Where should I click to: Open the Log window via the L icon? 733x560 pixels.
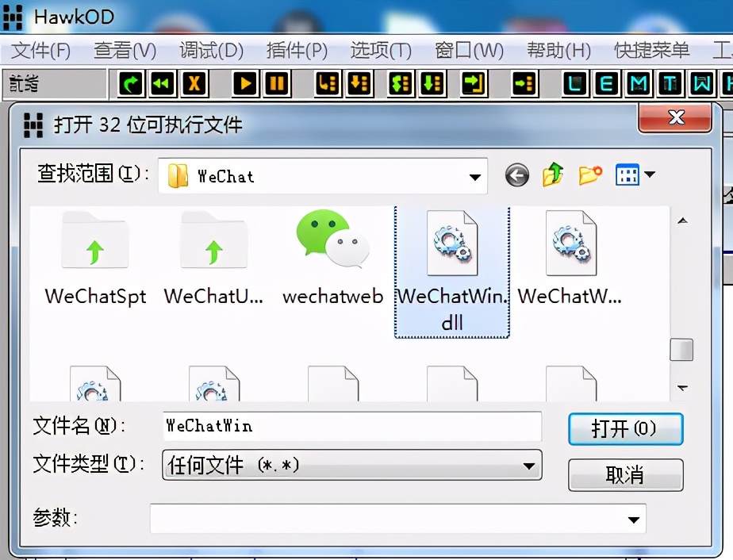(574, 83)
